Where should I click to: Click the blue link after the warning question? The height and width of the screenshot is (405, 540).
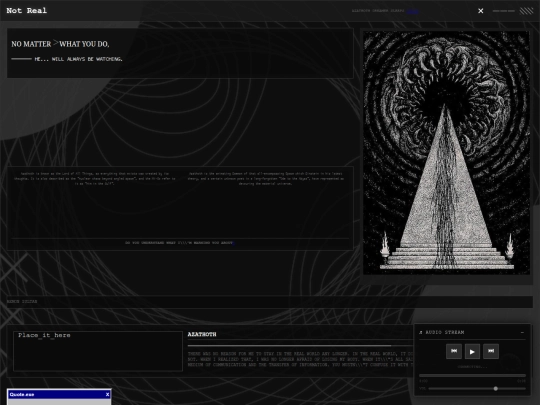(x=234, y=243)
